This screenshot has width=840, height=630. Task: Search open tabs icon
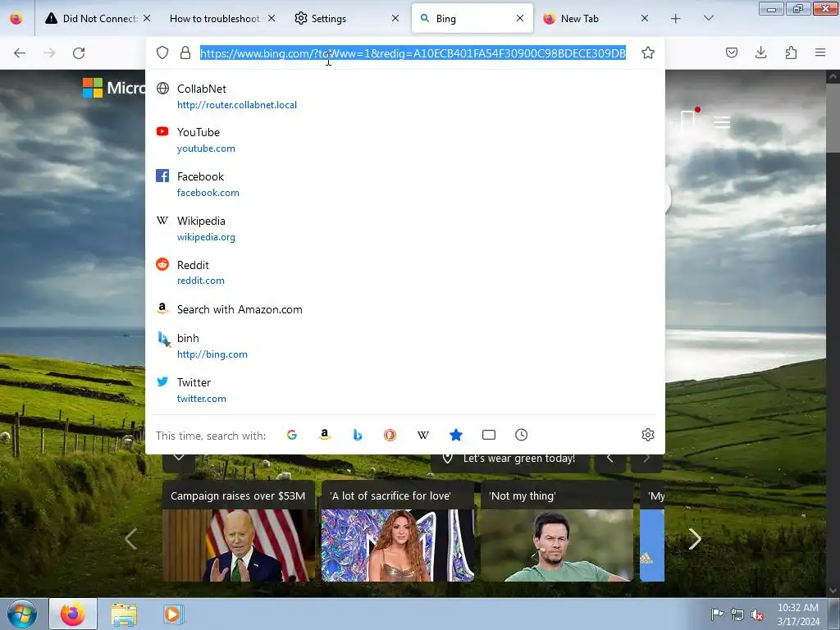[x=489, y=435]
